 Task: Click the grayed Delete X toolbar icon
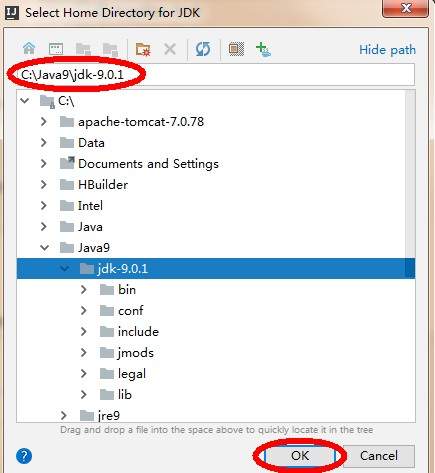pos(170,50)
